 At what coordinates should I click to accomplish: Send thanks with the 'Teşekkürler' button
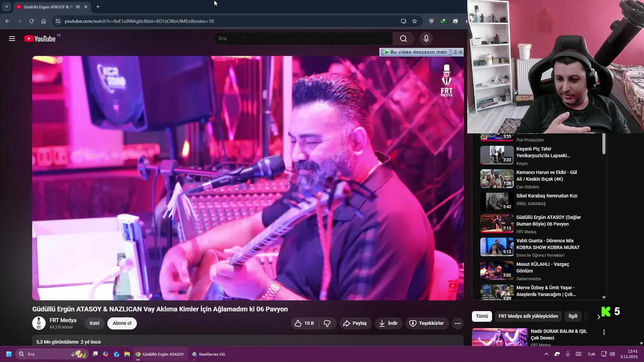pos(427,323)
